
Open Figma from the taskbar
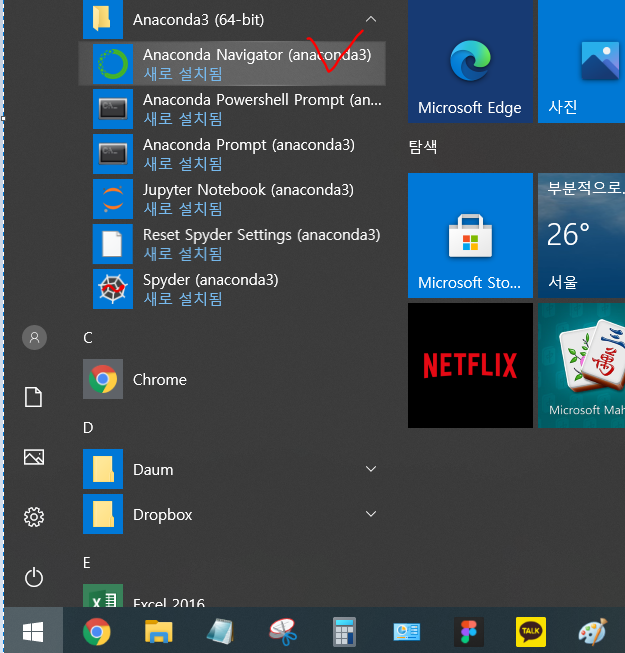coord(468,631)
